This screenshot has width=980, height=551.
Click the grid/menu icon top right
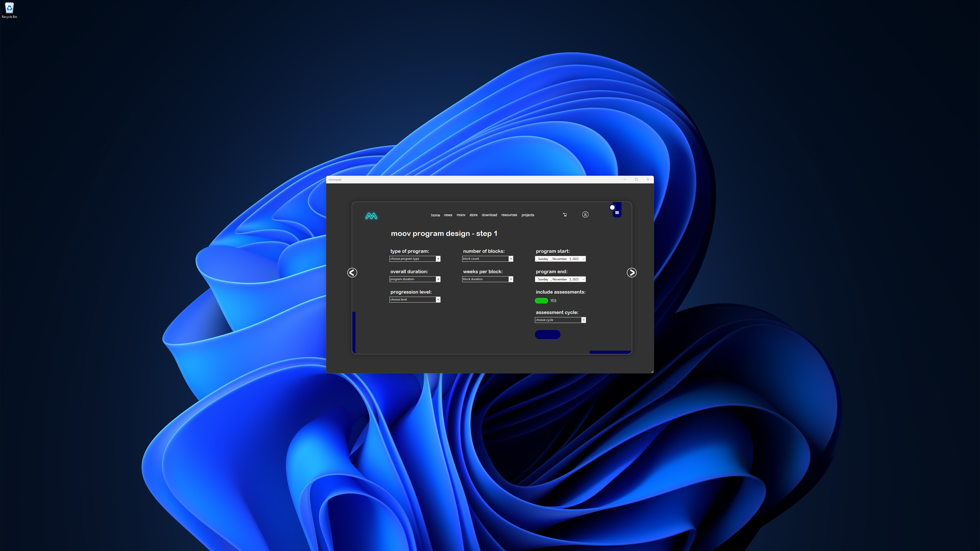(x=617, y=212)
